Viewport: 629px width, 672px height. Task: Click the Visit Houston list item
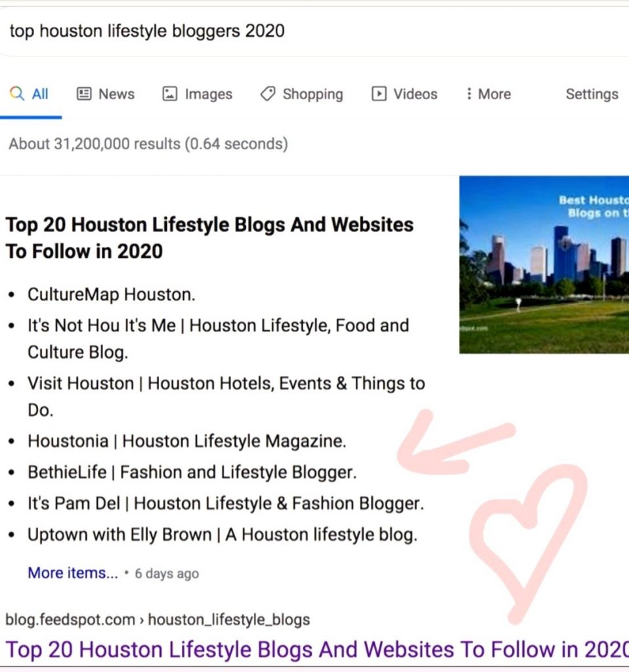coord(227,396)
